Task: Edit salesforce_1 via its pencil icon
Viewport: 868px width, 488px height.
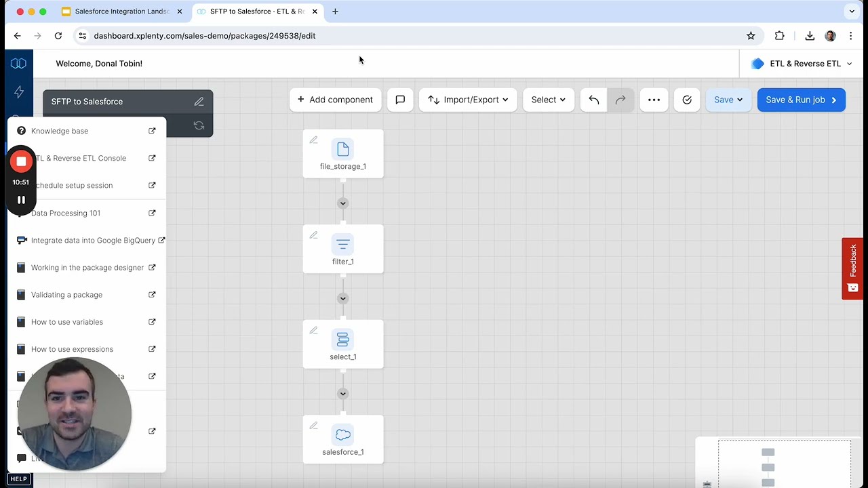Action: [313, 426]
